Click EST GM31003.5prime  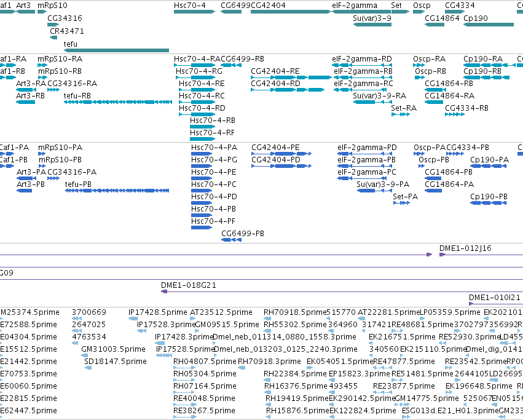(x=85, y=355)
